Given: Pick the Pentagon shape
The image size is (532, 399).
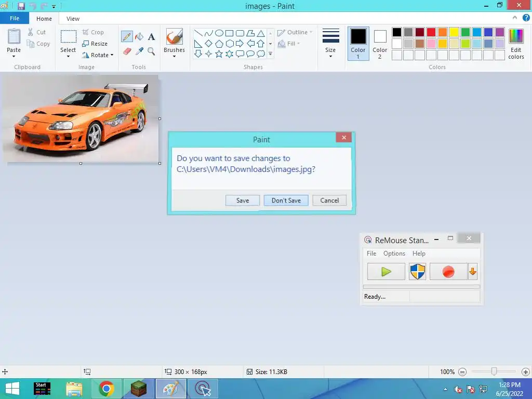Looking at the screenshot, I should 219,44.
